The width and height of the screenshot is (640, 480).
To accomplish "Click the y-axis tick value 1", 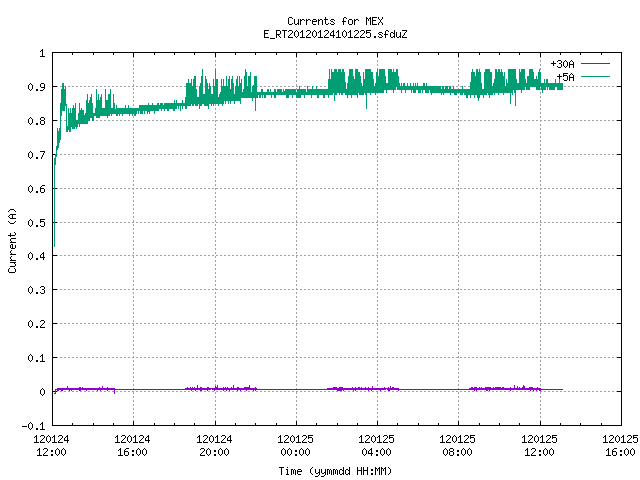I will tap(42, 53).
